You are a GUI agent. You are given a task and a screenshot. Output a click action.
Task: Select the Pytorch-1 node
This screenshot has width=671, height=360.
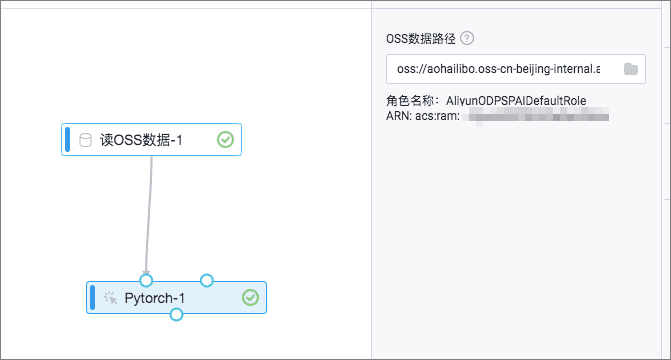pos(176,298)
